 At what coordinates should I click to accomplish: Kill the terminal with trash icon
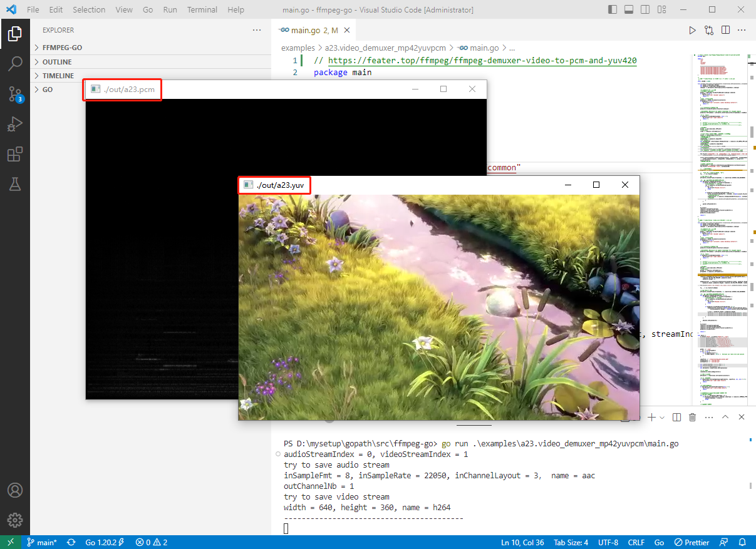[x=693, y=417]
